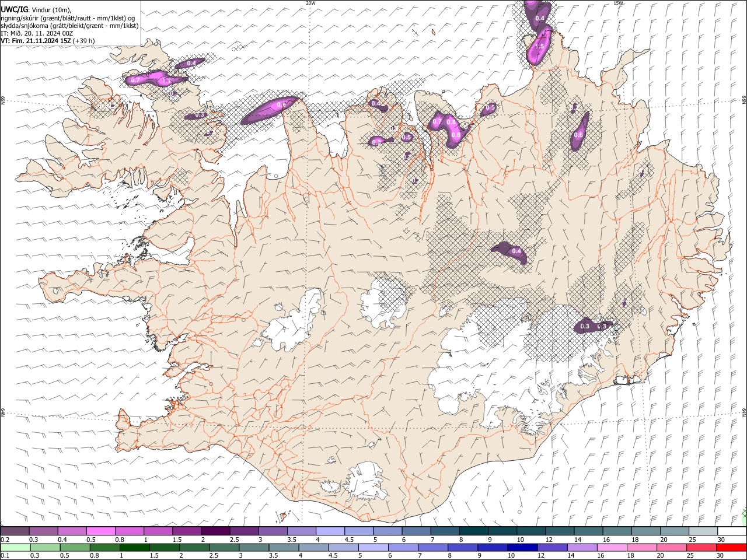Click the initial time 'IT: Mið. 20. 11. 2024 00Z'
This screenshot has height=560, width=747.
(x=37, y=33)
